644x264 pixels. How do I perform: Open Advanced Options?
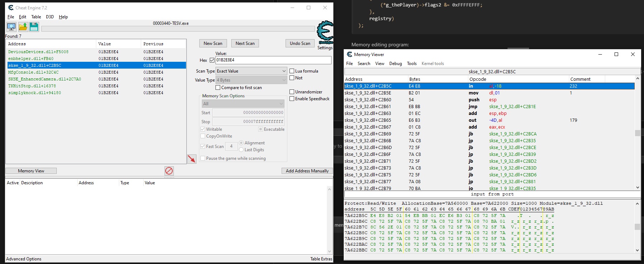(24, 259)
